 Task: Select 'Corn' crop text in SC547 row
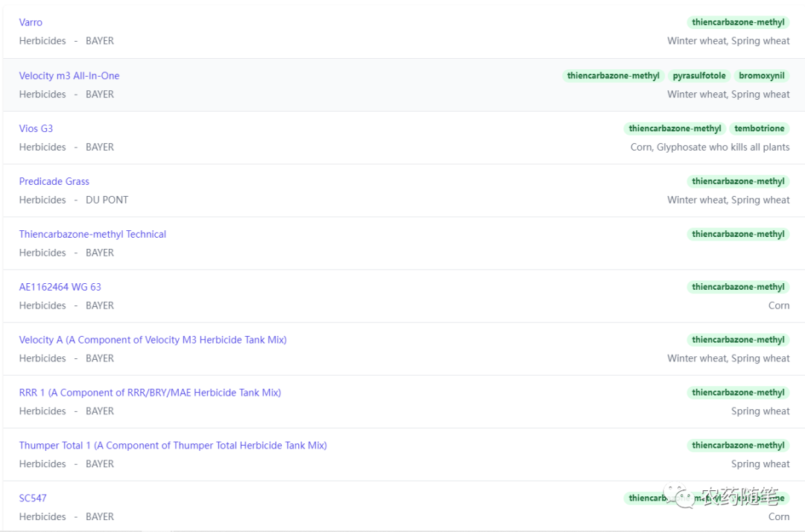(x=779, y=517)
